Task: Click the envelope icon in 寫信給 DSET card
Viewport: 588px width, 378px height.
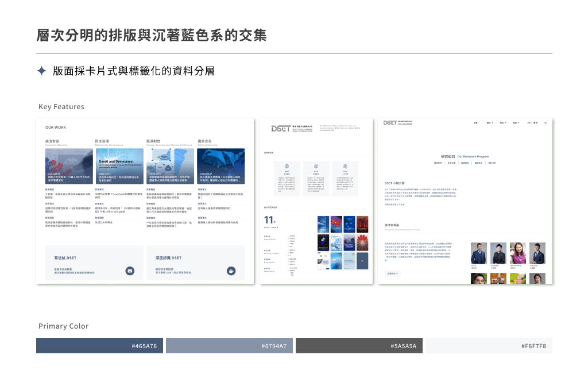Action: point(130,271)
